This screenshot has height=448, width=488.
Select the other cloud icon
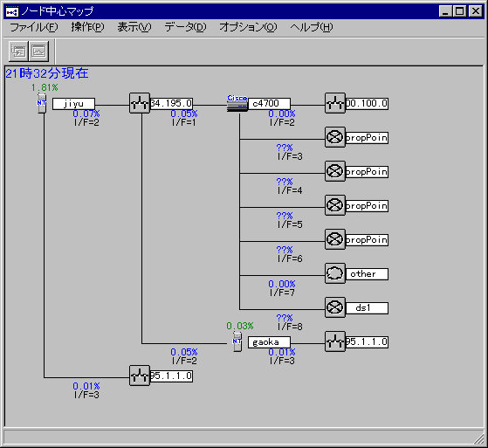tap(335, 273)
